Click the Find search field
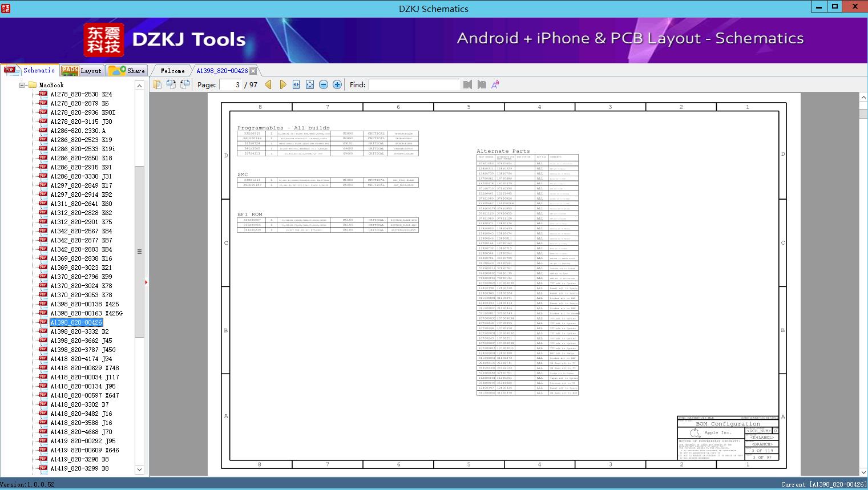 coord(414,84)
